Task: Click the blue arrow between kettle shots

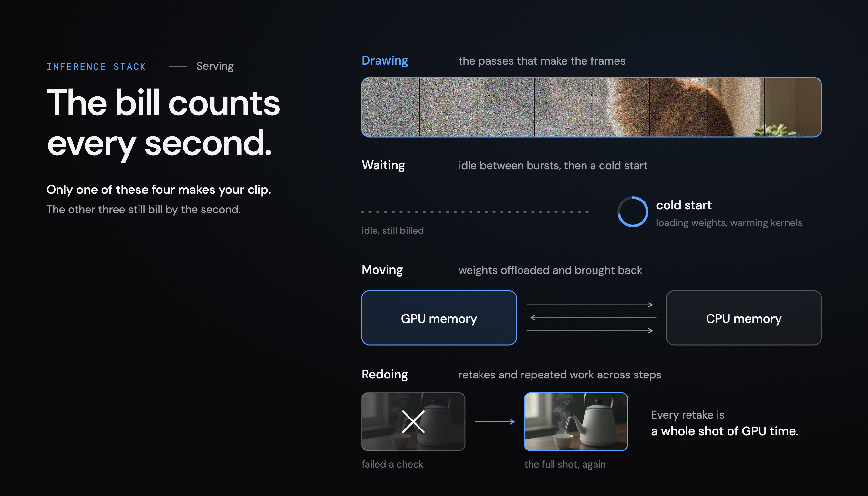Action: click(x=495, y=422)
